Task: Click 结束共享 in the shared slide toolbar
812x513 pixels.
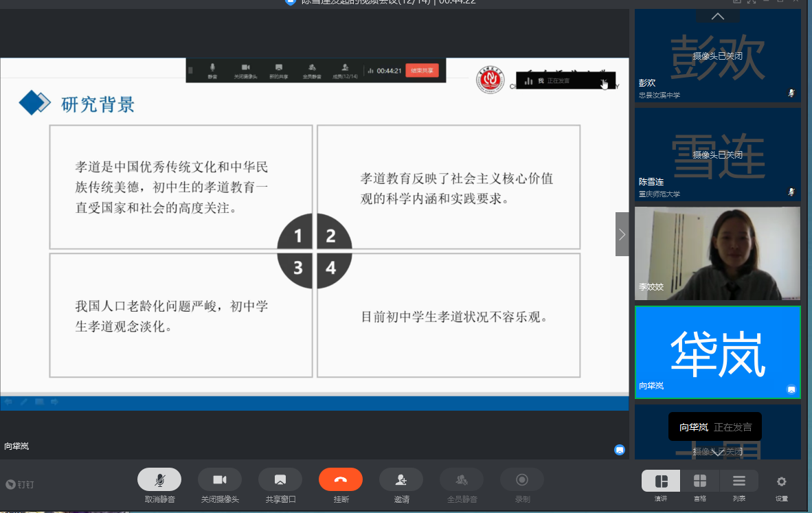Action: point(422,70)
